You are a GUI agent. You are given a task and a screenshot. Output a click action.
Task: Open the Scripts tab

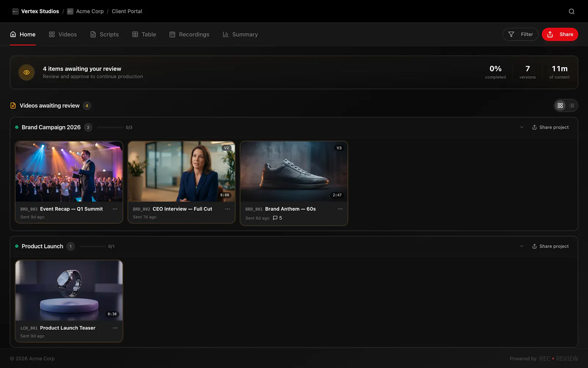pos(104,34)
